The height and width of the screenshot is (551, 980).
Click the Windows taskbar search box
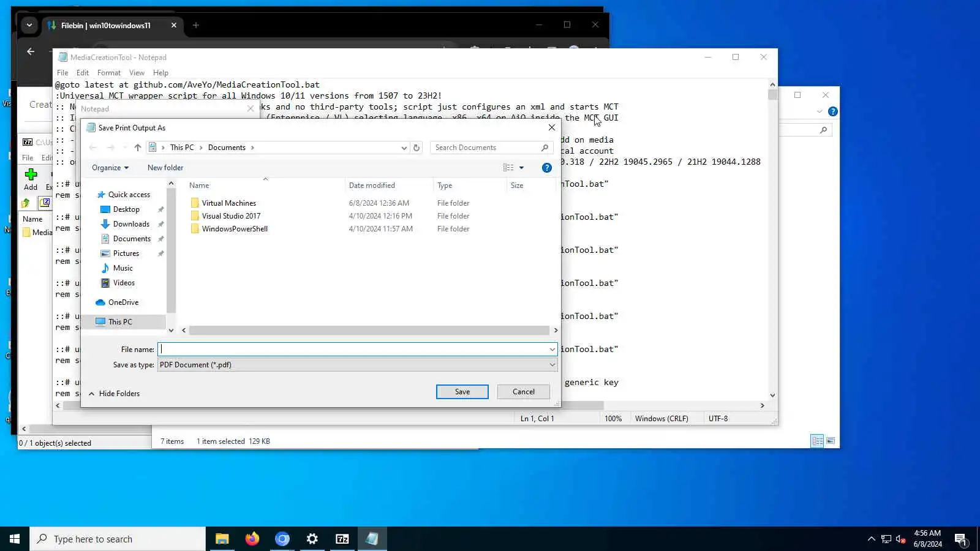click(x=118, y=539)
